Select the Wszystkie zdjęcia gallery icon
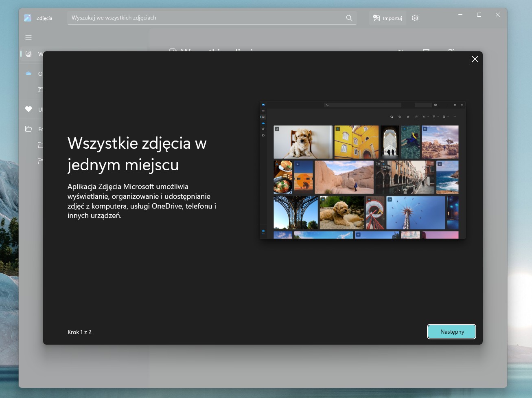Viewport: 532px width, 398px height. (x=28, y=54)
